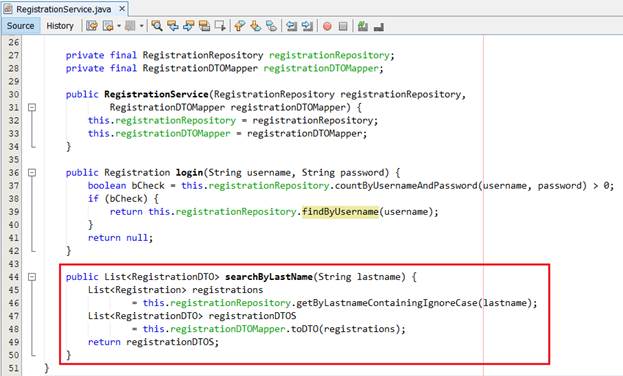Viewport: 623px width, 376px height.
Task: Click the Back navigation icon
Action: (108, 26)
